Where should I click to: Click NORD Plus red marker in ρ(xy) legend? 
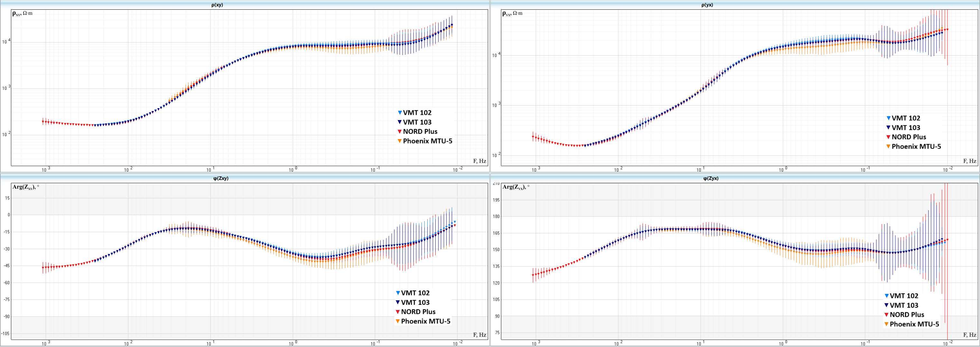pyautogui.click(x=400, y=132)
